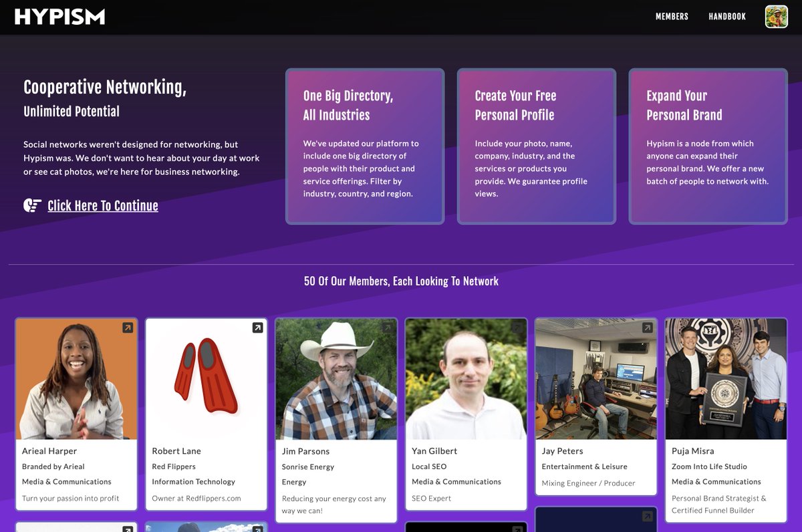Click the name Jay Peters

pyautogui.click(x=563, y=451)
